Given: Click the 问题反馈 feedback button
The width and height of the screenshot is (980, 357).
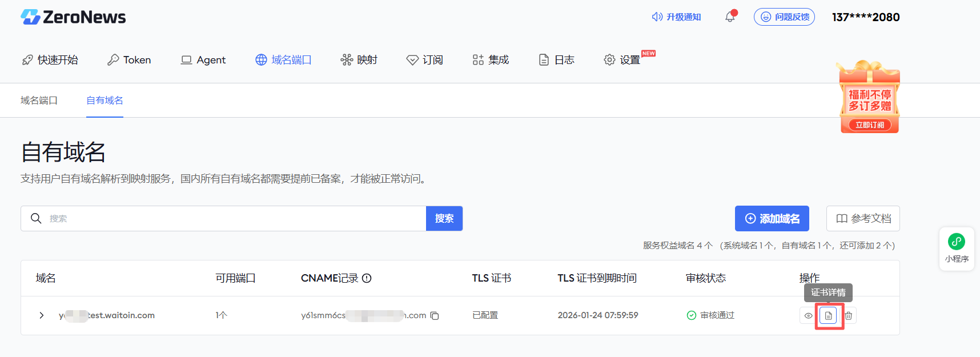Looking at the screenshot, I should (784, 17).
